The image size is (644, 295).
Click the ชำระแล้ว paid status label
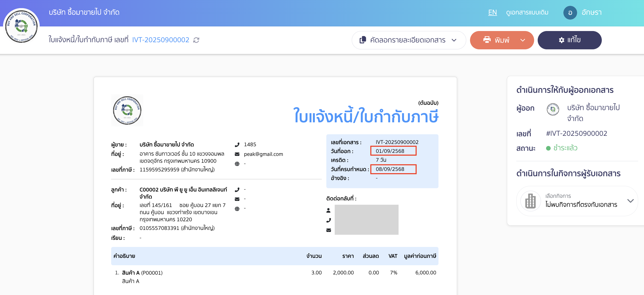coord(565,148)
